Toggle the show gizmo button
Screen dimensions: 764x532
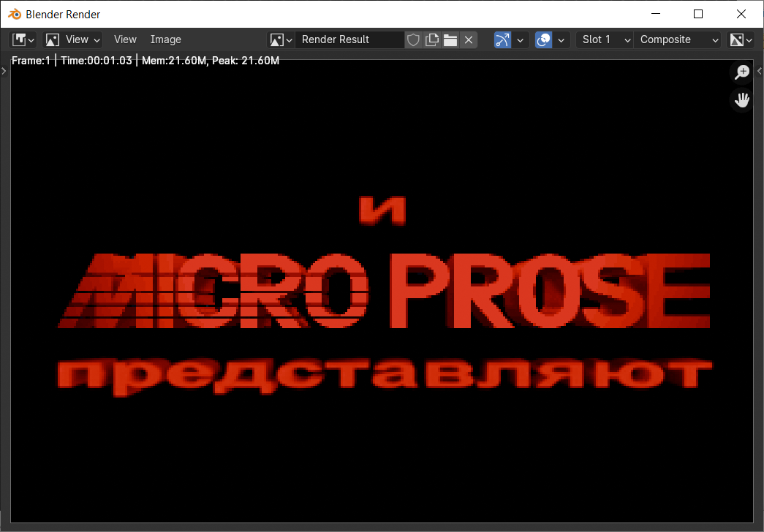(502, 39)
